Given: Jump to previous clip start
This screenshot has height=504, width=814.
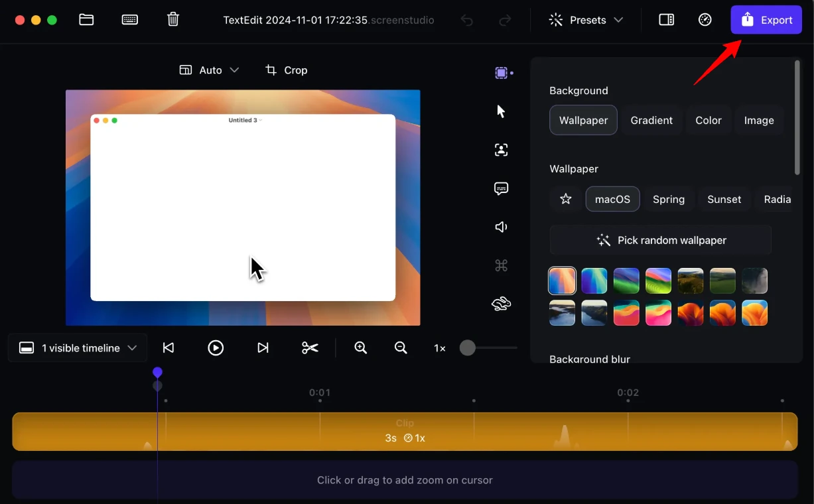Looking at the screenshot, I should coord(169,348).
